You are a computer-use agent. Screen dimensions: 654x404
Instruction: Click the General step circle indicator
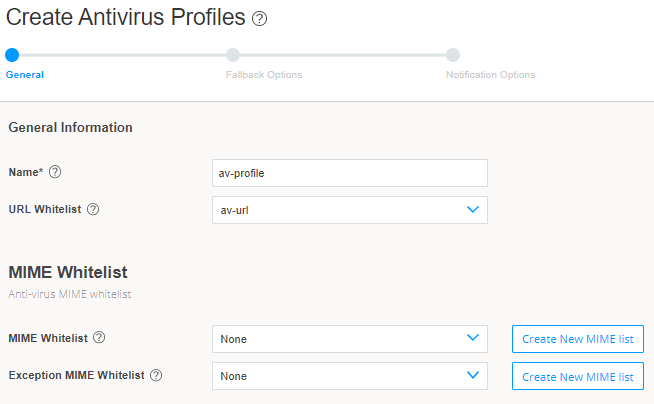click(12, 55)
